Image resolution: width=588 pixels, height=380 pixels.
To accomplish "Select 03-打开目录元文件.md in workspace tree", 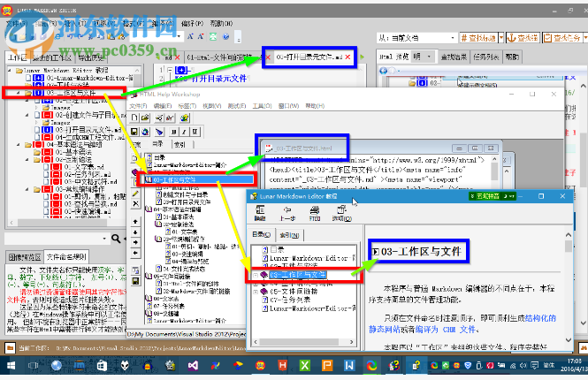I will coord(88,130).
